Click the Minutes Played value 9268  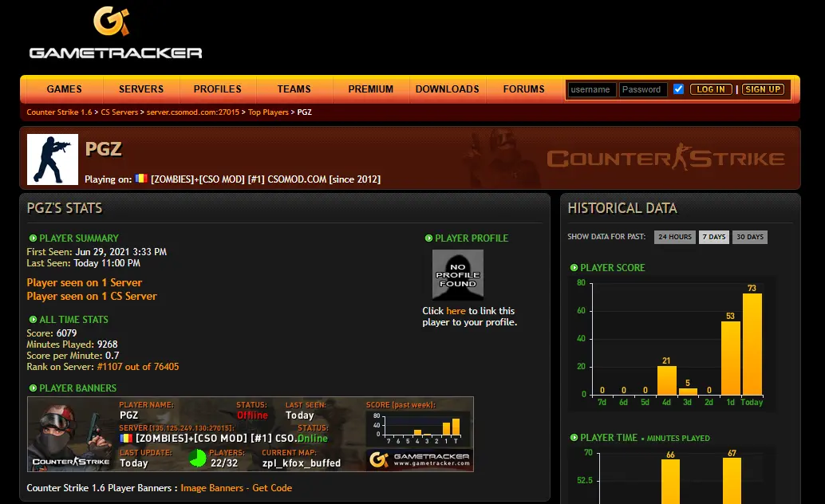click(108, 345)
